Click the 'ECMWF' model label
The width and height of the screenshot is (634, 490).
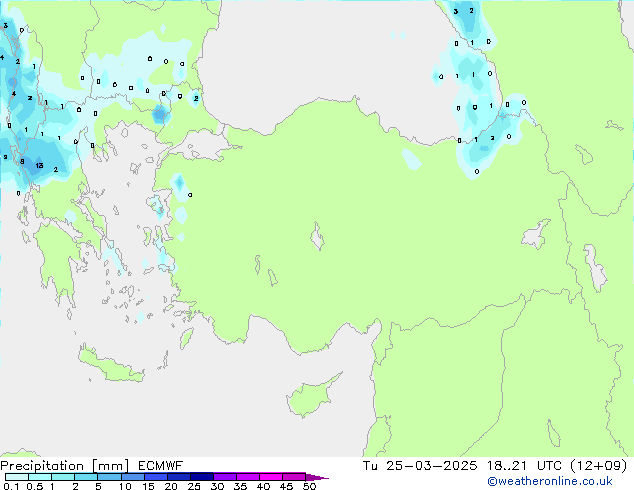tap(161, 466)
